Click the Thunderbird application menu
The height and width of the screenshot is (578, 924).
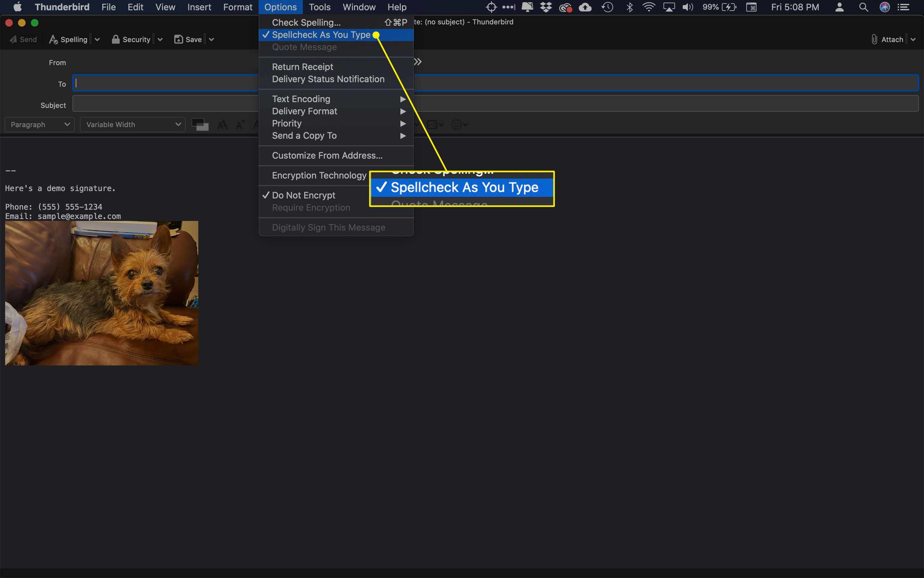click(x=62, y=7)
